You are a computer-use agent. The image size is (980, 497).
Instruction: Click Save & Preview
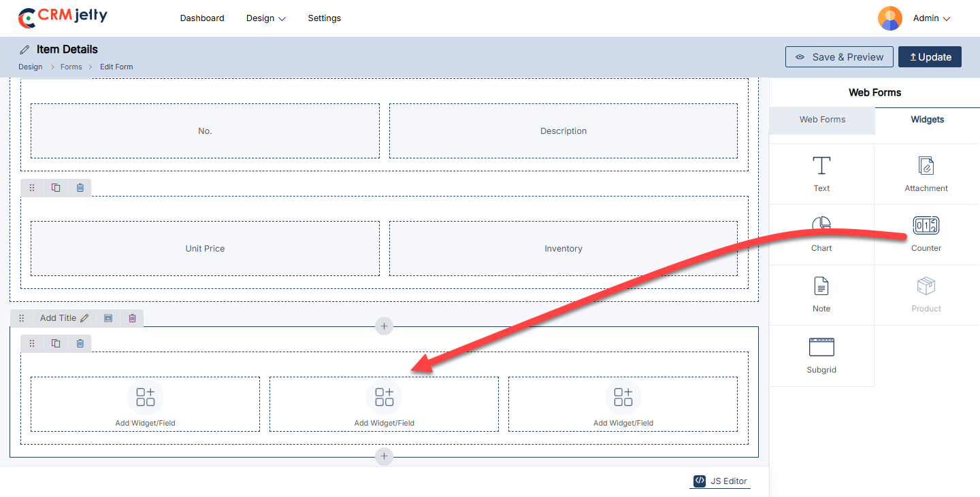[839, 57]
